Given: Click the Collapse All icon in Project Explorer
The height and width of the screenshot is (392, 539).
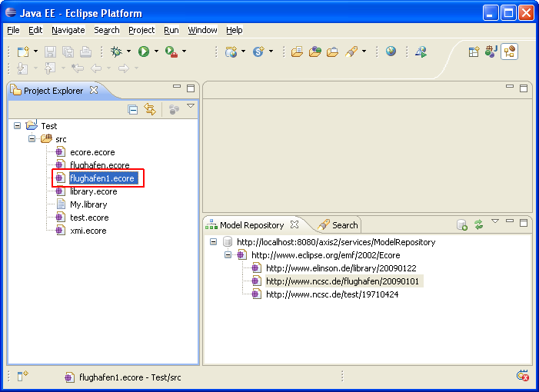Looking at the screenshot, I should pyautogui.click(x=133, y=110).
